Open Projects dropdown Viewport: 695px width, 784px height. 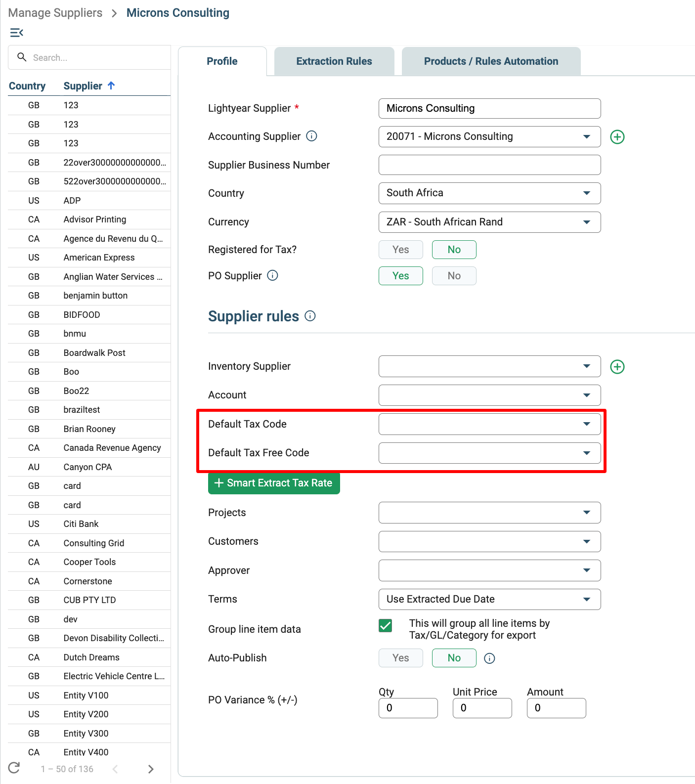[490, 513]
